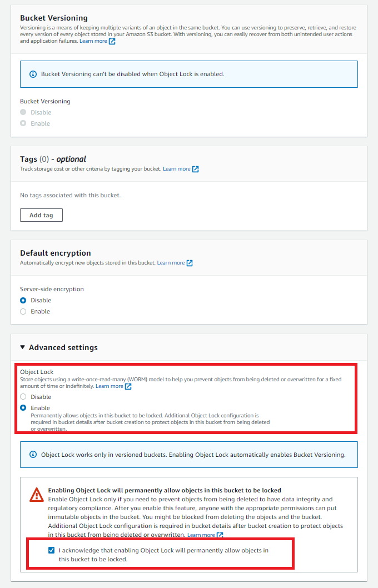Open Learn more link about tagging
This screenshot has height=588, width=378.
(x=176, y=169)
